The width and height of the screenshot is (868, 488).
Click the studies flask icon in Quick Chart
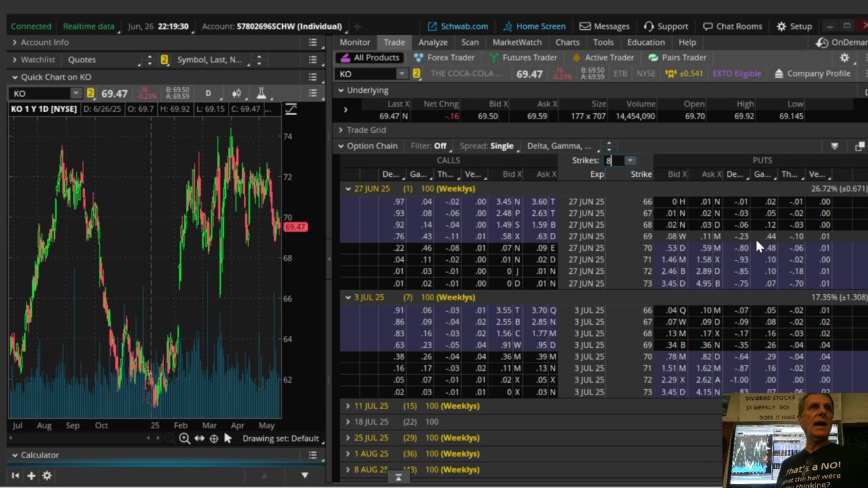click(x=261, y=94)
